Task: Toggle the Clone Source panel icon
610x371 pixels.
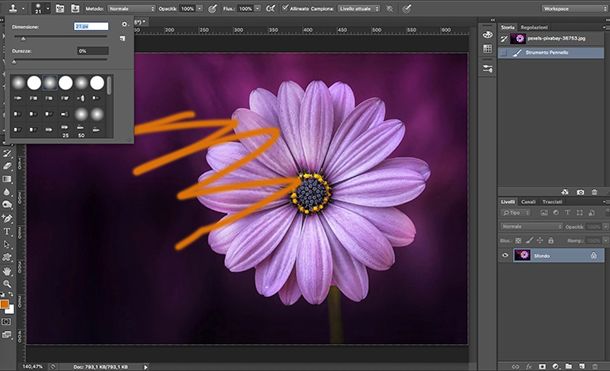Action: click(x=75, y=9)
